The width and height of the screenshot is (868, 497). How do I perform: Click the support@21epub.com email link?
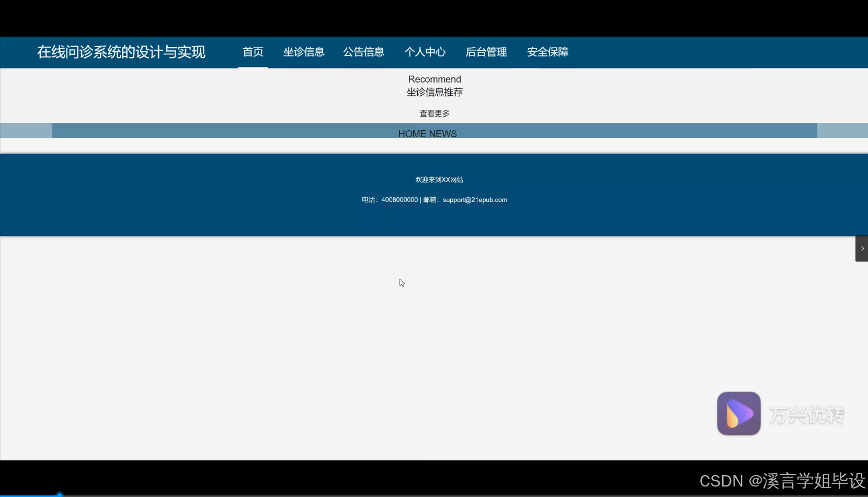[475, 200]
